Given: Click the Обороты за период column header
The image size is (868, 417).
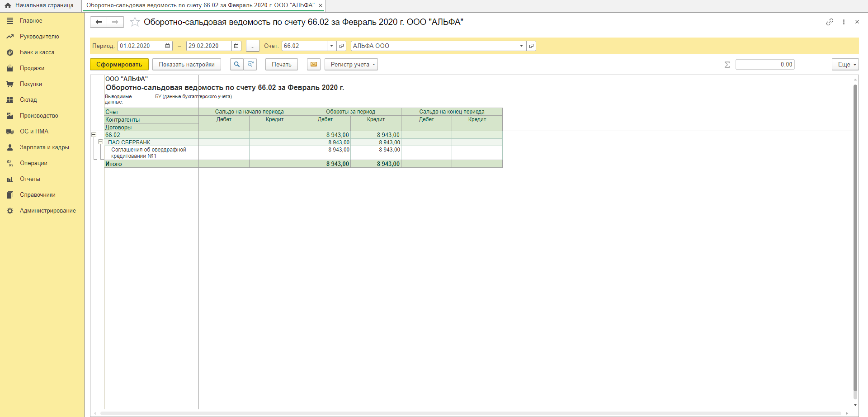Looking at the screenshot, I should (x=350, y=112).
